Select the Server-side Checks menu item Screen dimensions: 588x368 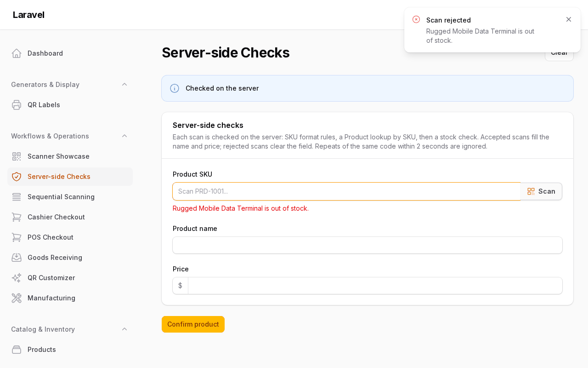pos(70,177)
